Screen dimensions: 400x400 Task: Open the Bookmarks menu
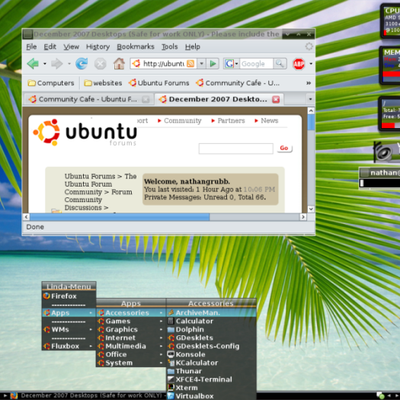(x=135, y=47)
